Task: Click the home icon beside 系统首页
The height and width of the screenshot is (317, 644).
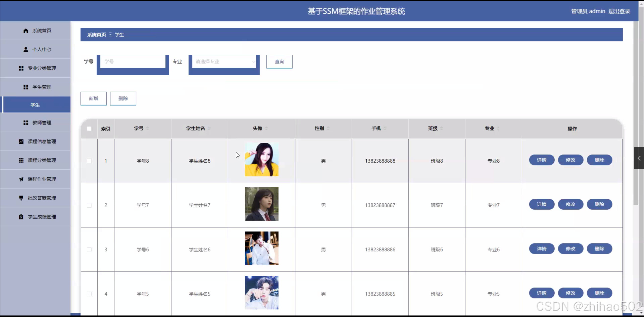Action: pos(26,30)
